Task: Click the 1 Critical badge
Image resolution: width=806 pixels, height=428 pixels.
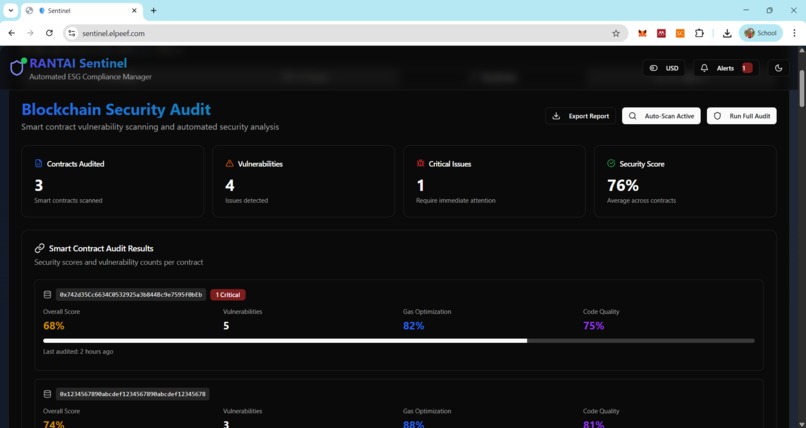Action: [x=228, y=294]
